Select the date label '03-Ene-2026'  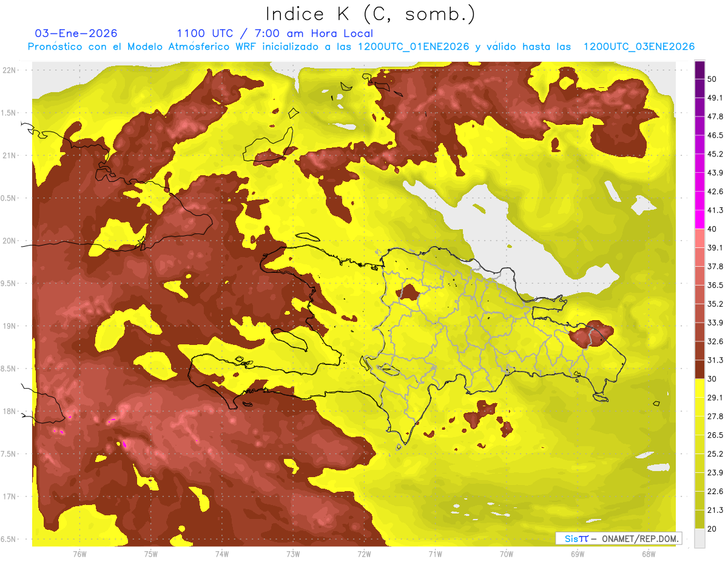click(x=76, y=33)
